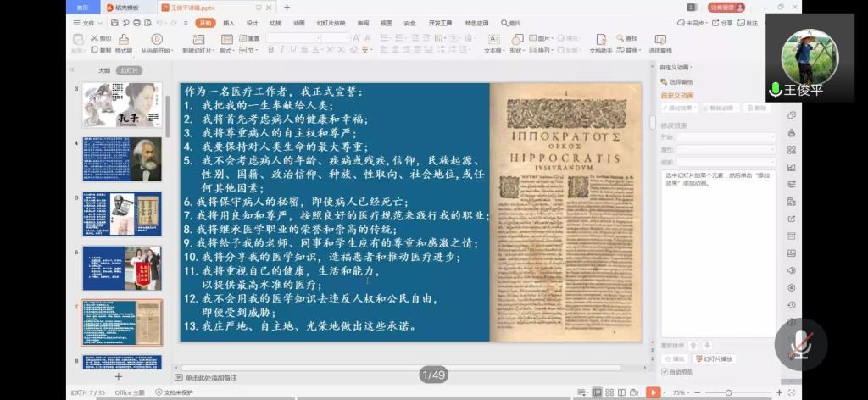Select slide 6 thumbnail in slide panel
This screenshot has width=868, height=400.
point(122,269)
